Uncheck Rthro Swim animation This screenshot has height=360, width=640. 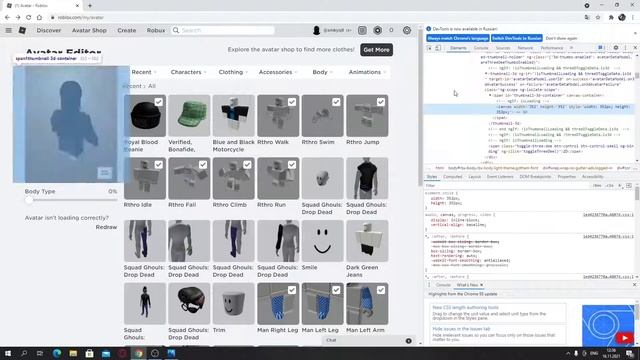(x=336, y=102)
